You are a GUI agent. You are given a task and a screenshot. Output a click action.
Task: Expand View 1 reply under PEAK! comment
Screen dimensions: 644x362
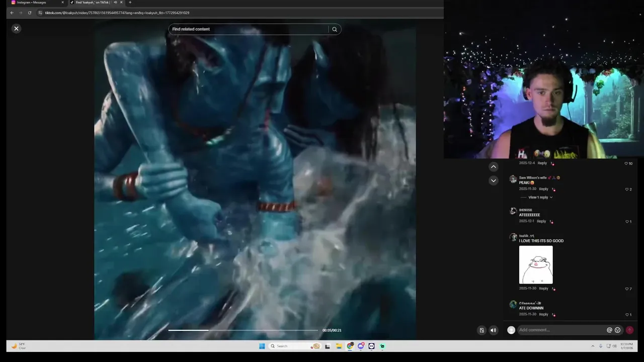pos(540,198)
